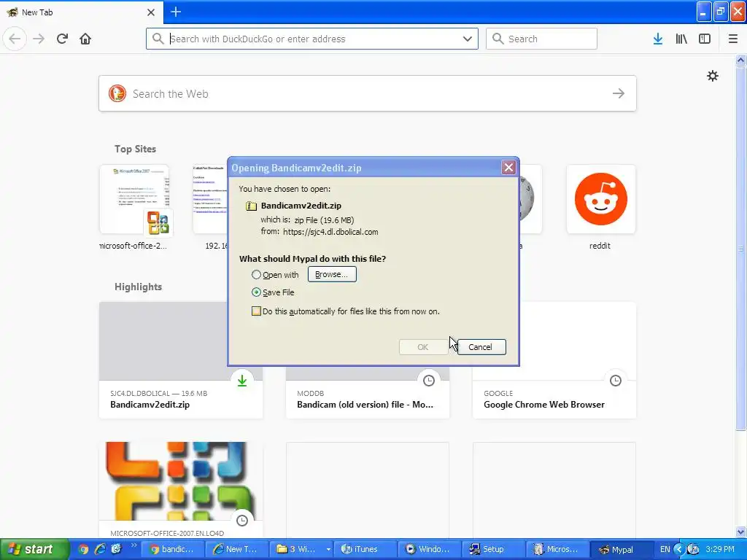Open the downloads arrow in the toolbar
The image size is (747, 560).
click(658, 39)
